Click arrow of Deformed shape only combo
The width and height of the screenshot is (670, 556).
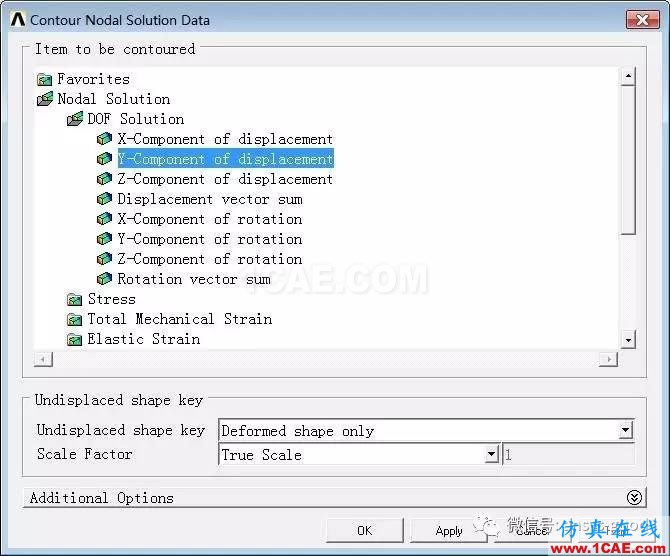[x=626, y=430]
